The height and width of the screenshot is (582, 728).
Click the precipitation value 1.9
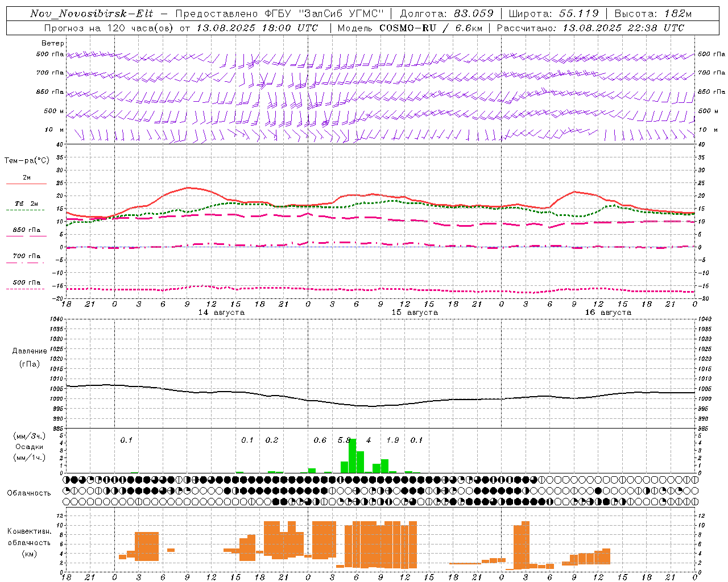[x=392, y=440]
